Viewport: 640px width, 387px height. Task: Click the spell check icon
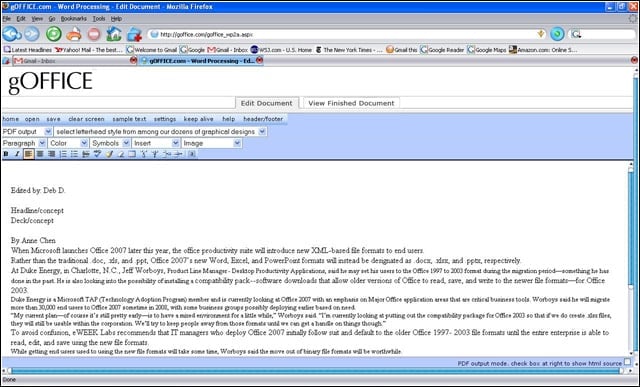[x=97, y=154]
